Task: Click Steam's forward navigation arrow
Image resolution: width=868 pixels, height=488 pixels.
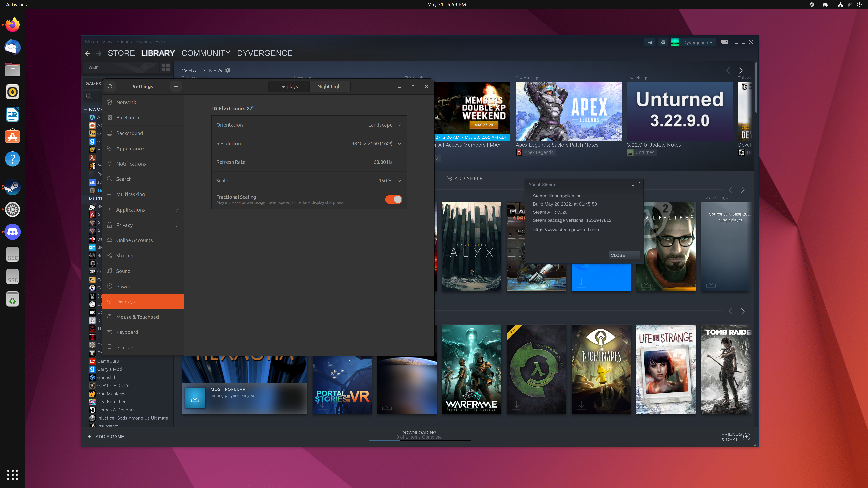Action: (99, 53)
